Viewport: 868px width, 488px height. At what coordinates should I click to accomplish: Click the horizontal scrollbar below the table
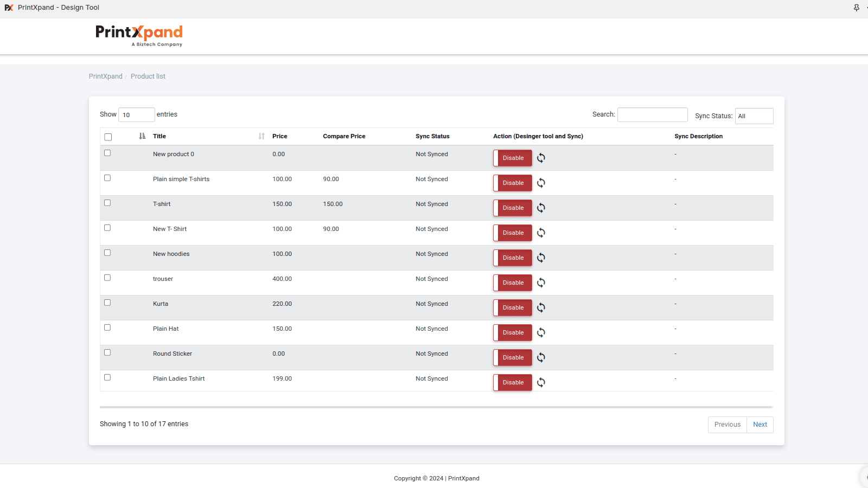(x=436, y=407)
